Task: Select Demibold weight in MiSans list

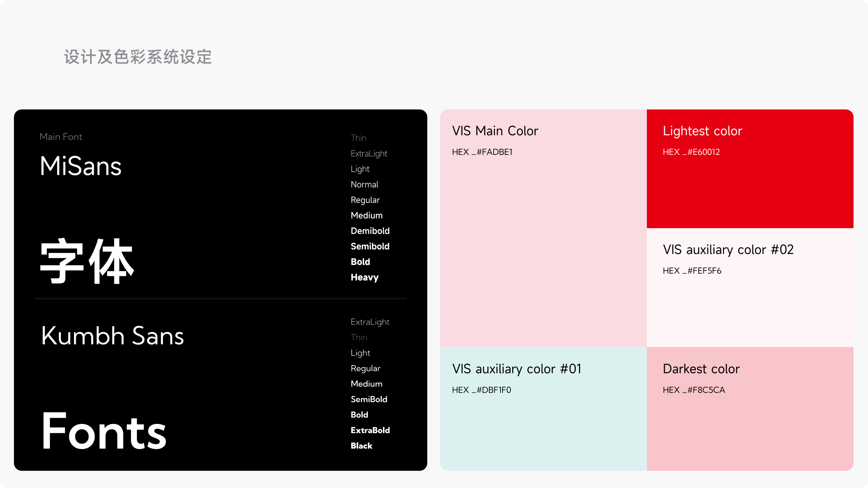Action: point(370,231)
